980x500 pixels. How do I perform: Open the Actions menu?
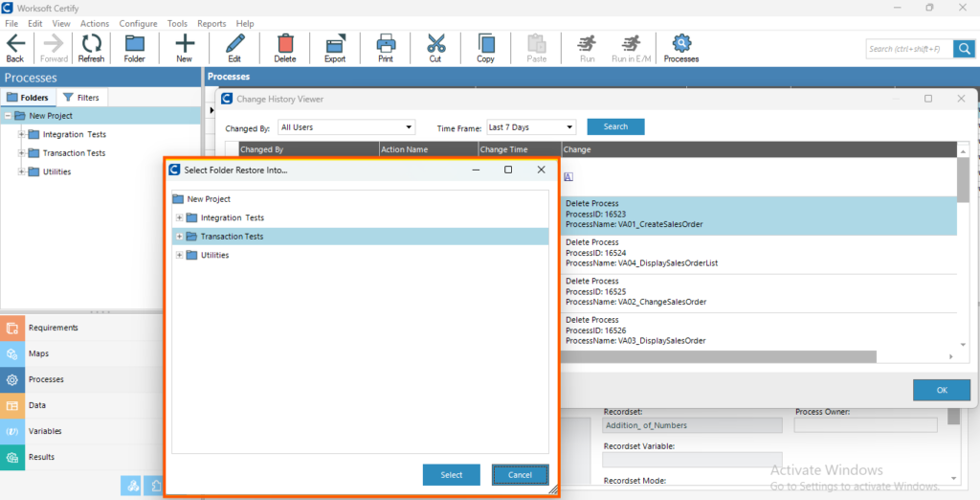pyautogui.click(x=95, y=23)
